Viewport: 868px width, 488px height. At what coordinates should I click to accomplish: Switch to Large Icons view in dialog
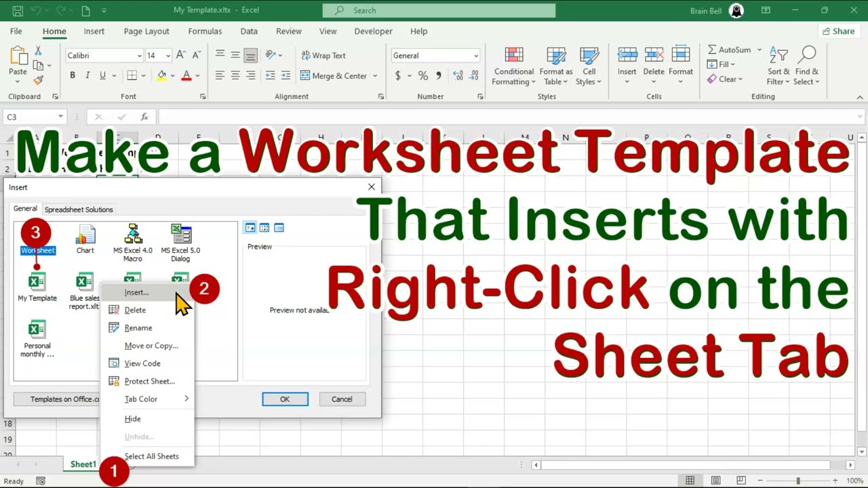coord(250,228)
